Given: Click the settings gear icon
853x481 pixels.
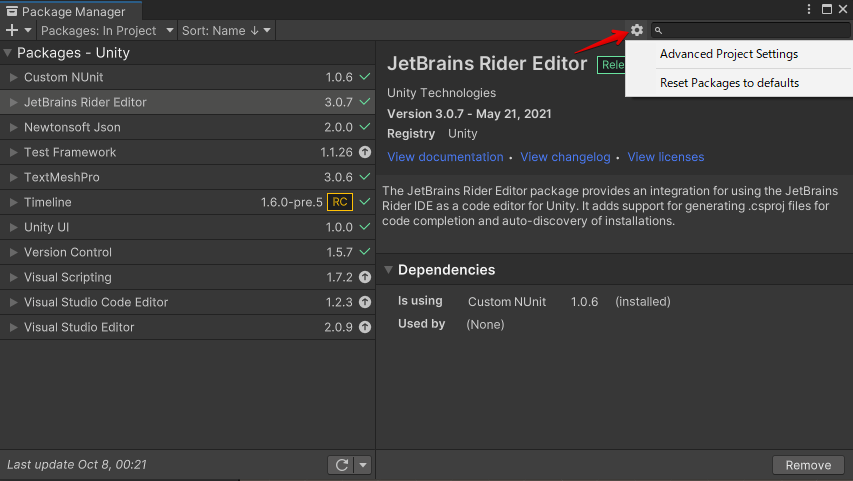Looking at the screenshot, I should [x=637, y=30].
